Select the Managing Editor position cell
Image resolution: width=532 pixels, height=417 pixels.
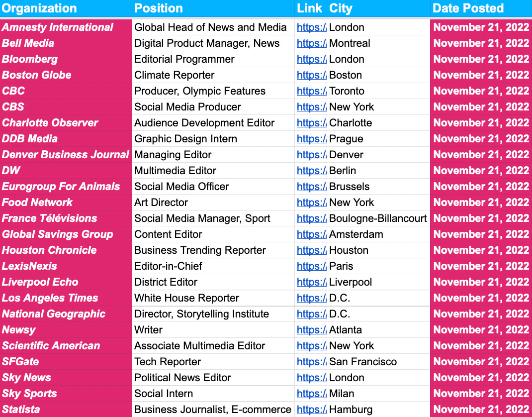click(x=213, y=154)
